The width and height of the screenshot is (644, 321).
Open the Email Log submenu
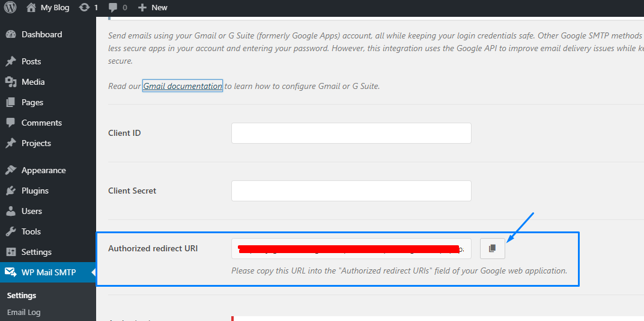[x=24, y=312]
